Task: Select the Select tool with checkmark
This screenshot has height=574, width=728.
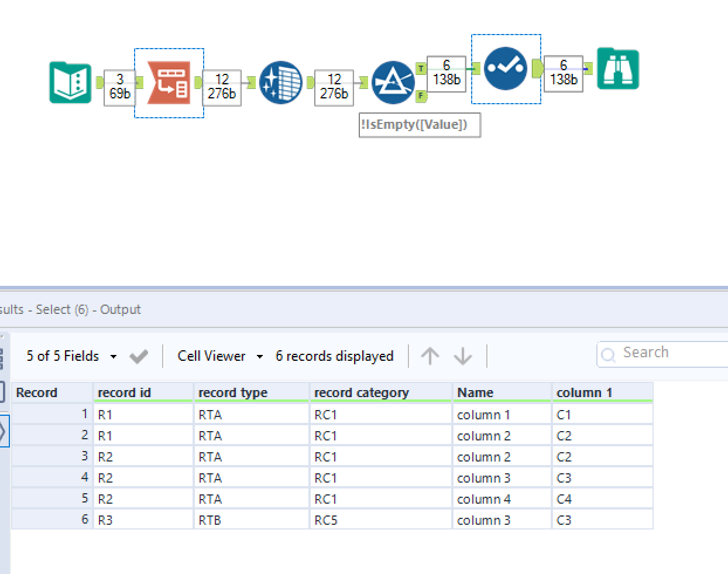Action: (506, 69)
